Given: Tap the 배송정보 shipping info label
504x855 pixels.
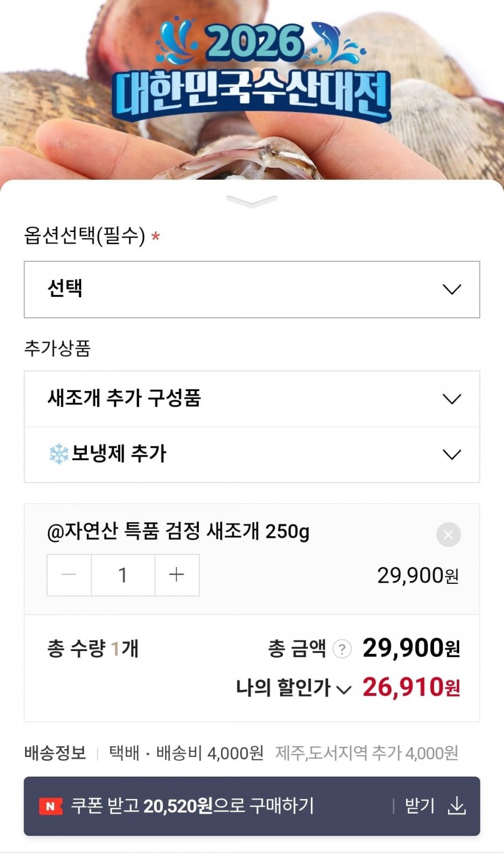Looking at the screenshot, I should tap(55, 752).
